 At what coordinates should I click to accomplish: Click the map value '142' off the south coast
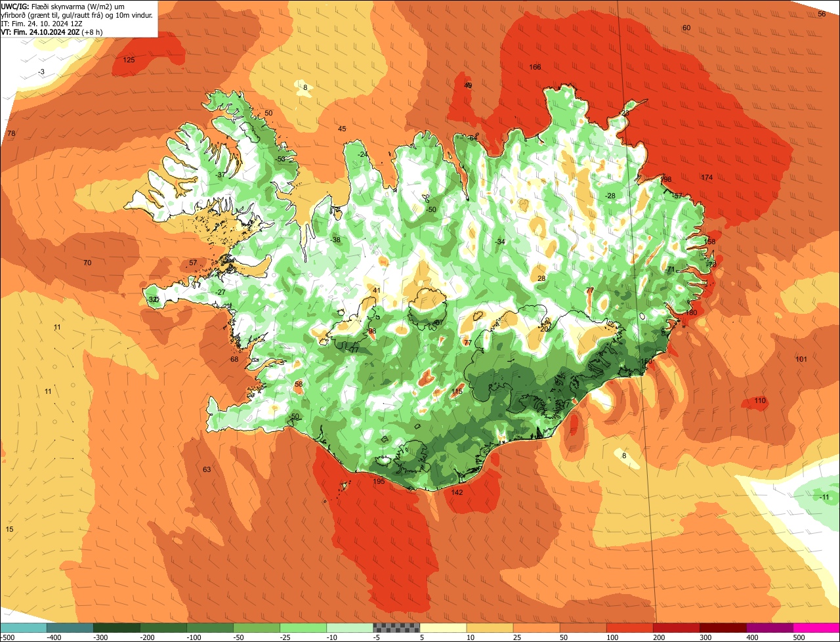pos(457,492)
